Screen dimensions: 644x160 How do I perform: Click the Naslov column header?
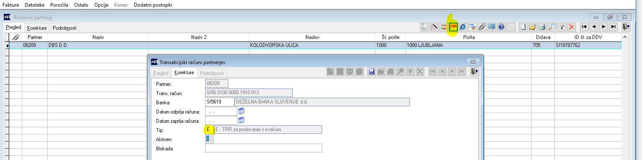[312, 37]
